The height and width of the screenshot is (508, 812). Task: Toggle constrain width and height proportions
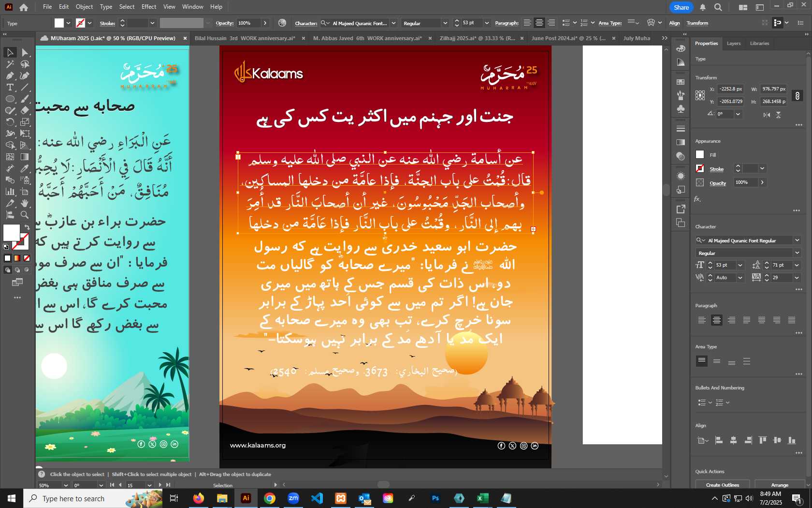coord(797,95)
